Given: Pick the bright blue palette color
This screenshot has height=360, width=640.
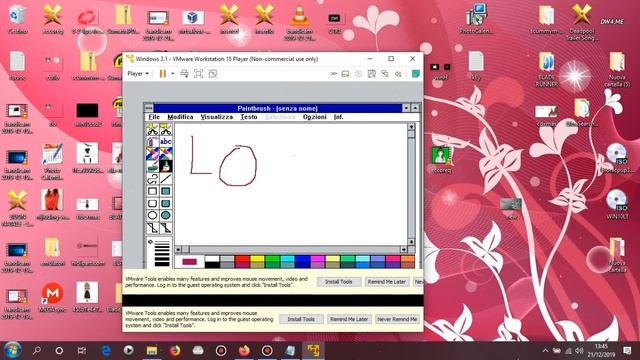Looking at the screenshot, I should (302, 259).
